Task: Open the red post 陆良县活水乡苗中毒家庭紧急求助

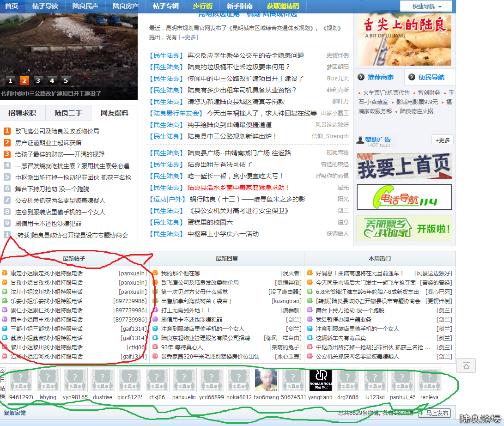Action: [x=238, y=188]
